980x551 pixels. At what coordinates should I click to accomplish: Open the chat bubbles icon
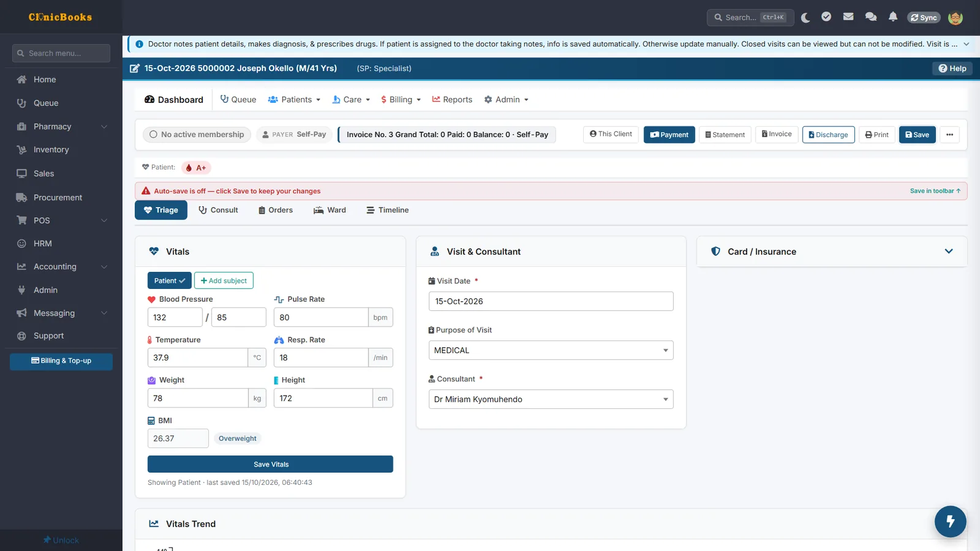(871, 17)
